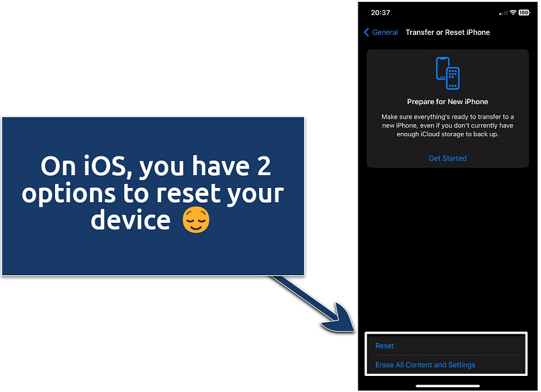Navigate back by selecting General
This screenshot has height=392, width=541.
click(x=385, y=32)
